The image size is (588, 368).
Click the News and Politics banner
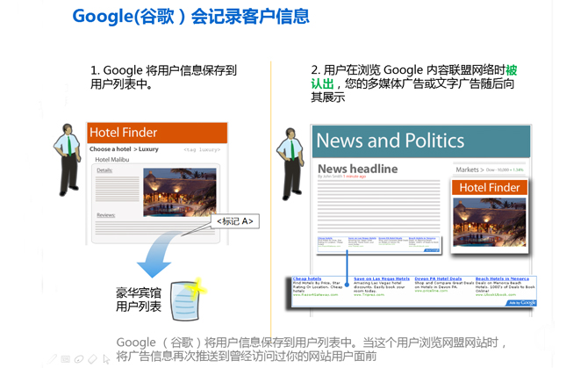pyautogui.click(x=421, y=141)
